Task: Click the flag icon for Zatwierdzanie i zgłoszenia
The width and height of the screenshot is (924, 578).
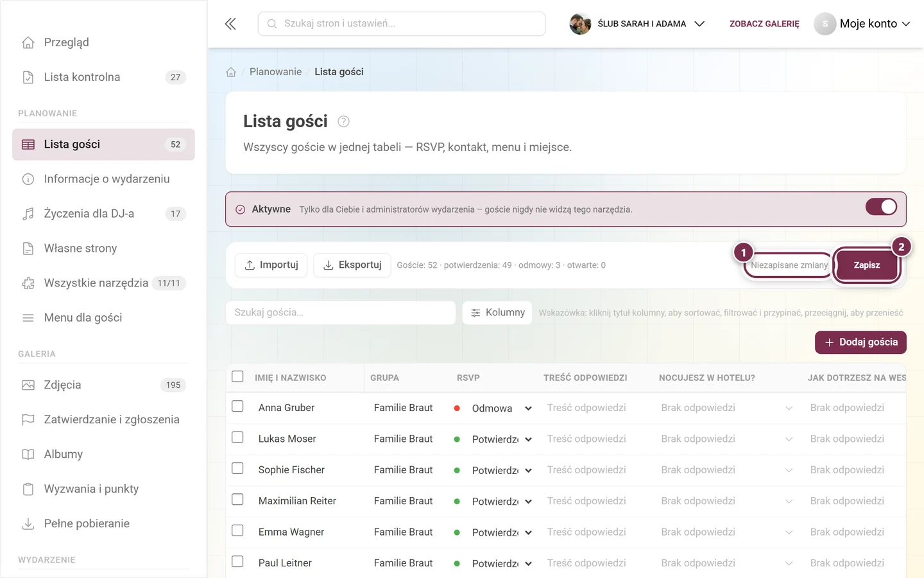Action: [x=28, y=420]
